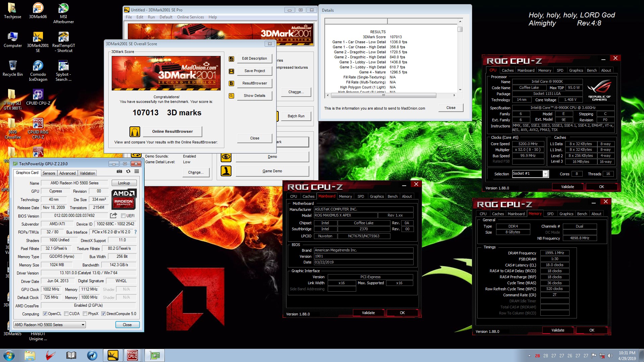Click the BIOS version share/export icon in GPU-Z
This screenshot has width=644, height=362.
(x=114, y=216)
